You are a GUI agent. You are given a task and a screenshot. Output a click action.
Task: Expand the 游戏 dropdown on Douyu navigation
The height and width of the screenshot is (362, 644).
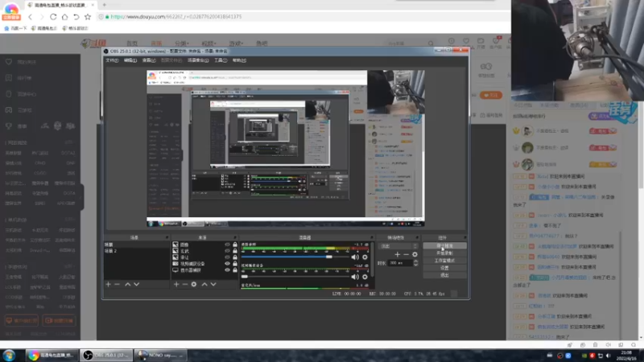[236, 43]
